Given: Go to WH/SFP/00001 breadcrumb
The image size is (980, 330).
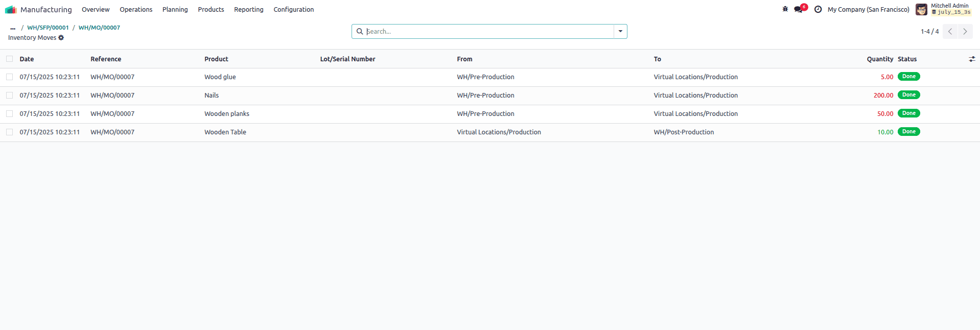Looking at the screenshot, I should point(48,28).
